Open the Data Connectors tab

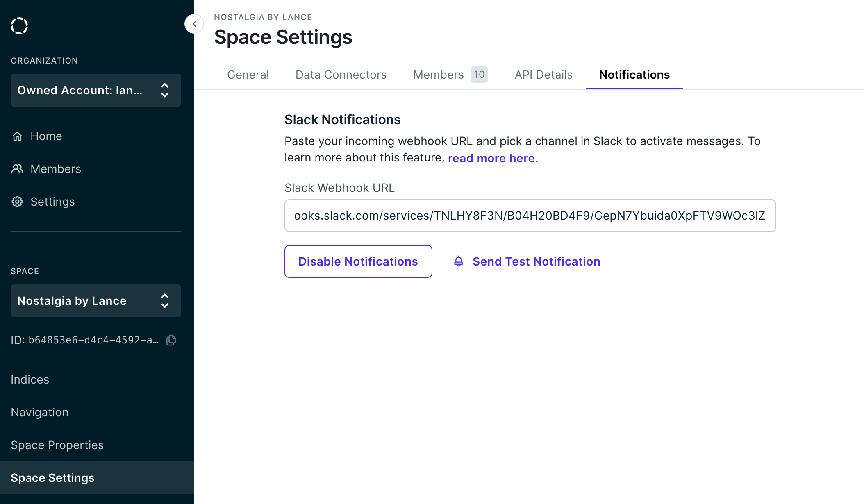341,75
